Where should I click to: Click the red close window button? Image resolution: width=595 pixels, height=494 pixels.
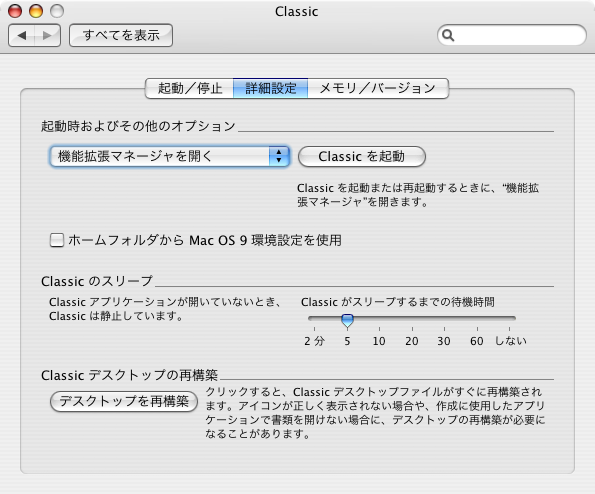(x=15, y=11)
